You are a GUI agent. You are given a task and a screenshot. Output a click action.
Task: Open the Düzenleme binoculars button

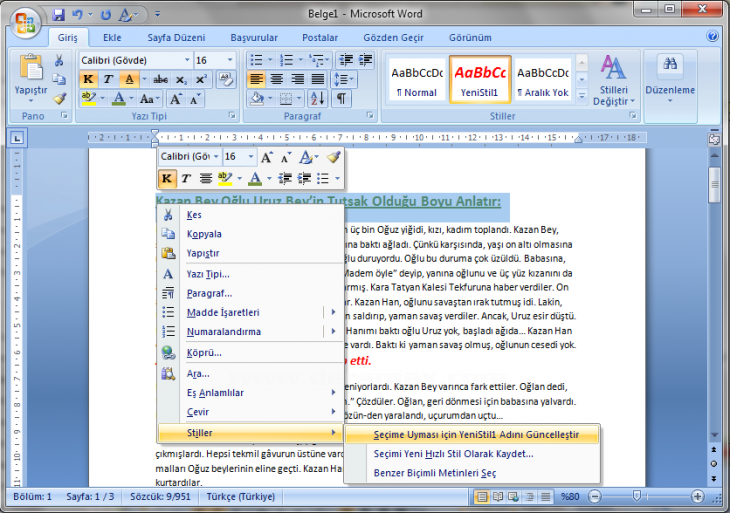(x=670, y=78)
